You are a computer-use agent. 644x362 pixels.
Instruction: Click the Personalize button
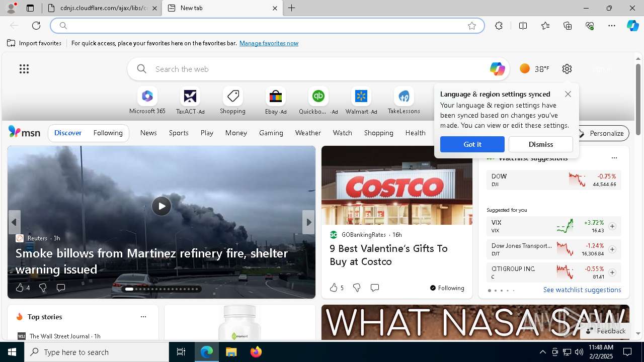pyautogui.click(x=602, y=133)
